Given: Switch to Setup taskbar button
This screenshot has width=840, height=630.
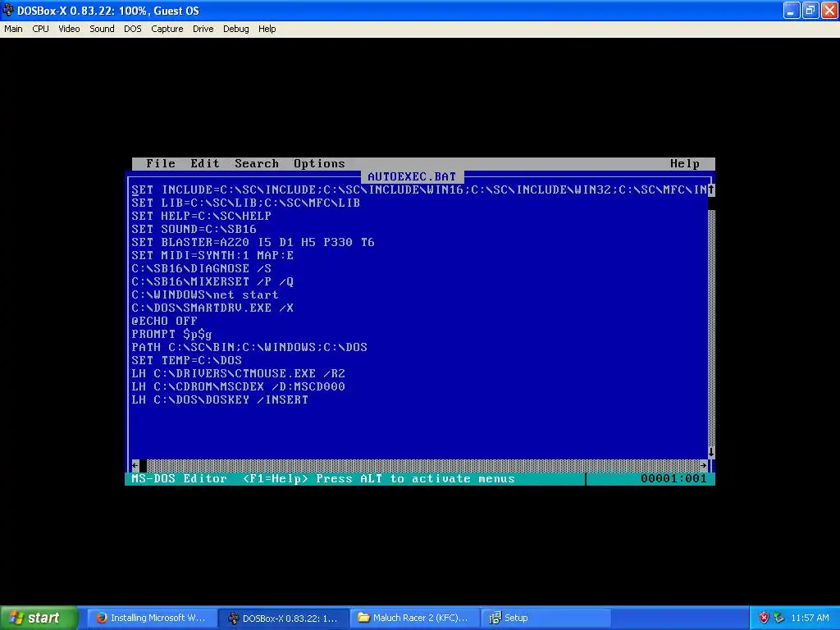Looking at the screenshot, I should click(545, 618).
